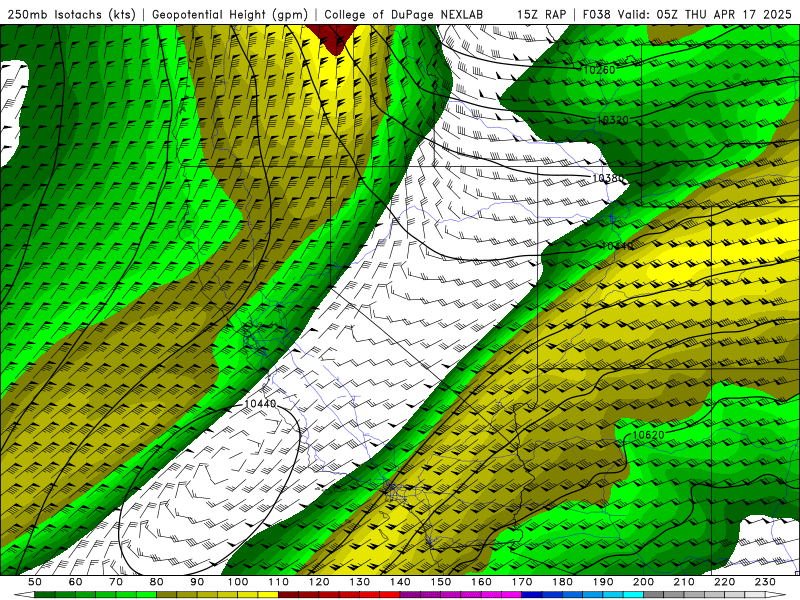Click the 180 value on the color scale
The width and height of the screenshot is (800, 600).
563,582
